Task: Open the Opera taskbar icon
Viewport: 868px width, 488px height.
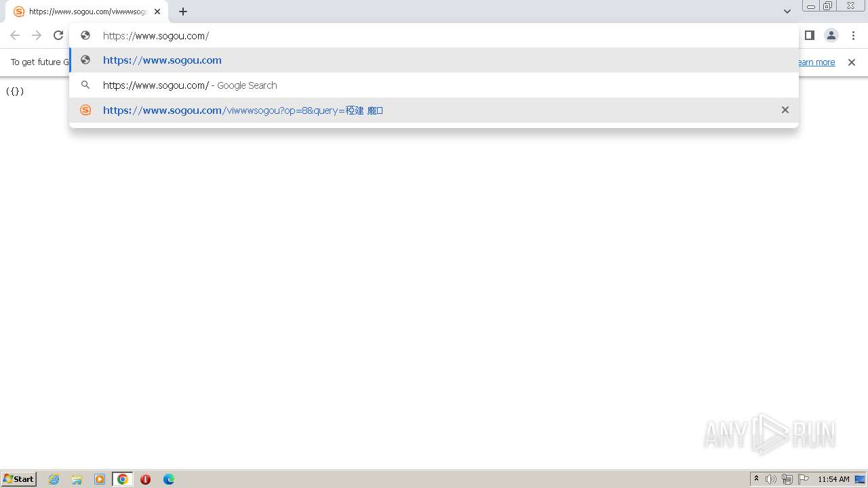Action: 145,479
